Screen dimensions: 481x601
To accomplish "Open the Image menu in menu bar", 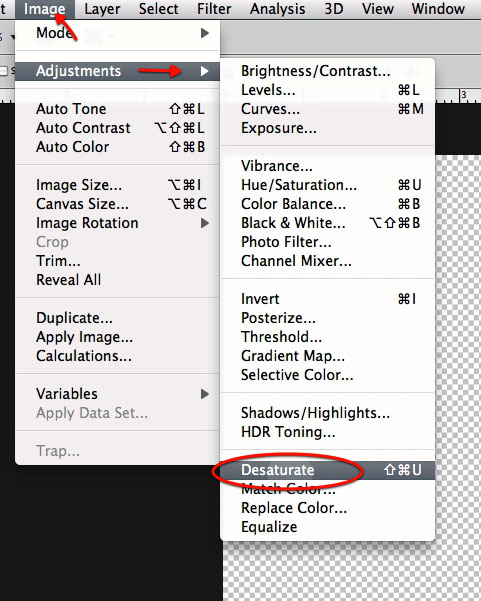I will 44,9.
